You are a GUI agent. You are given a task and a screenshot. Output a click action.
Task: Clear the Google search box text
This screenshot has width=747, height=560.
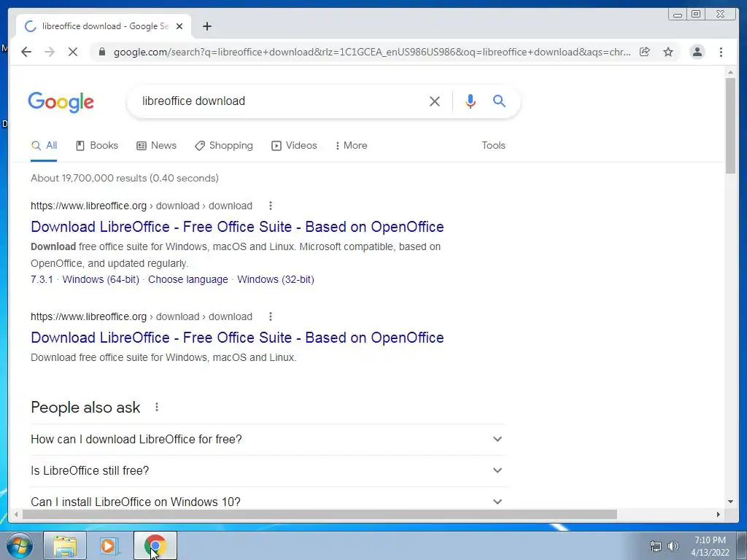435,101
